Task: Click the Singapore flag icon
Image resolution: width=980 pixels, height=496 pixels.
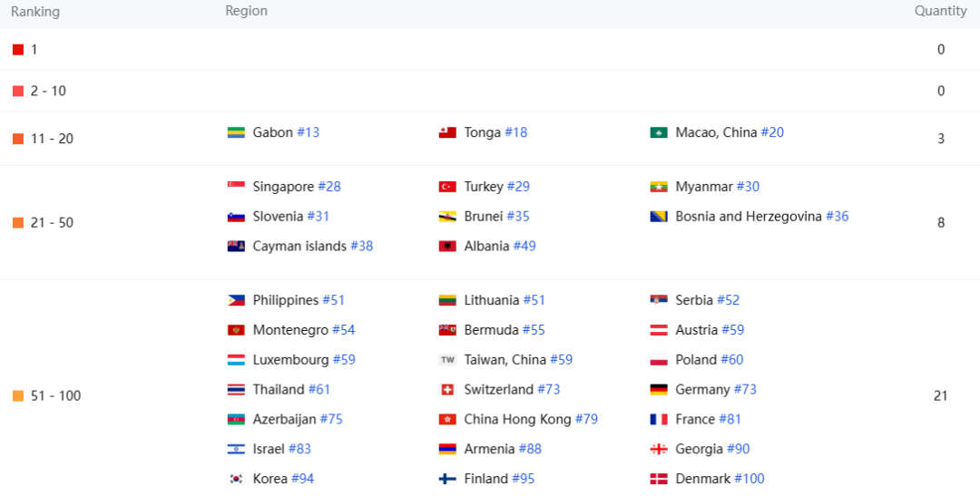Action: point(236,187)
